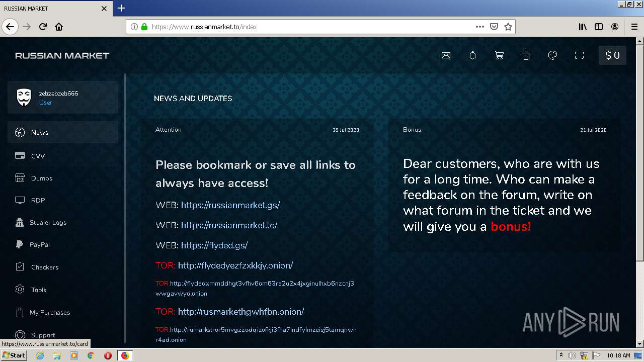Image resolution: width=644 pixels, height=362 pixels.
Task: Open the Firefox hamburger menu
Action: 634,27
